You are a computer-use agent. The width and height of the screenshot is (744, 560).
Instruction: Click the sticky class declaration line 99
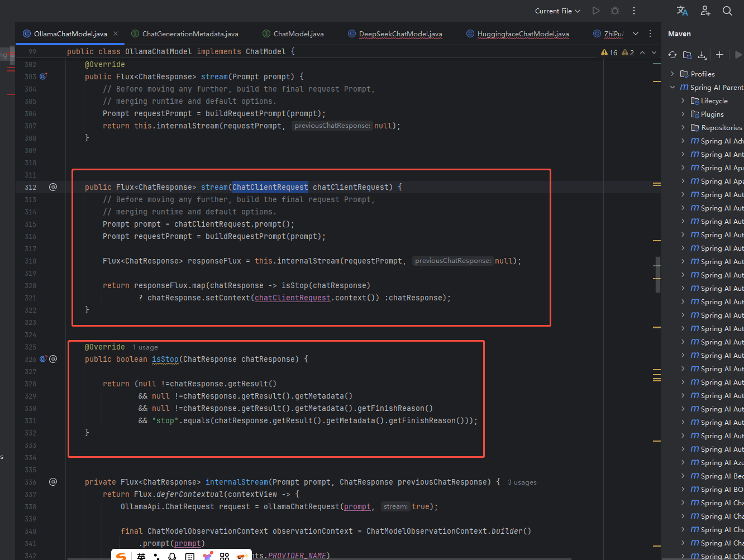click(x=180, y=51)
